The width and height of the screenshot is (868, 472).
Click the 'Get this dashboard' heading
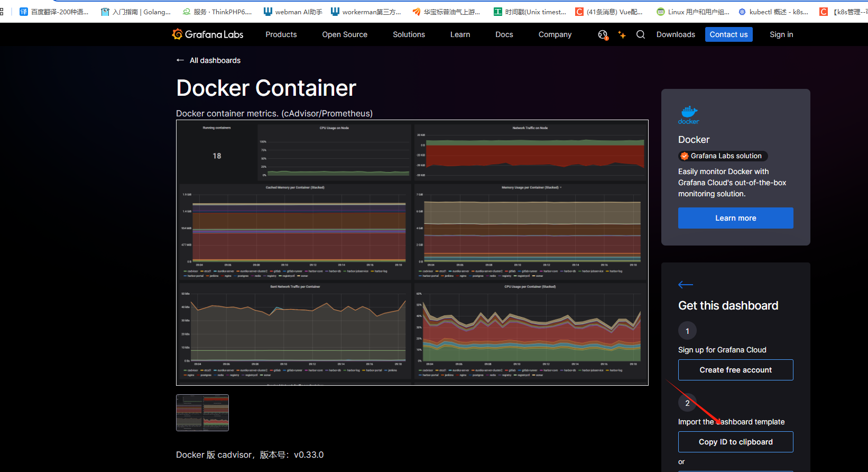pos(728,305)
